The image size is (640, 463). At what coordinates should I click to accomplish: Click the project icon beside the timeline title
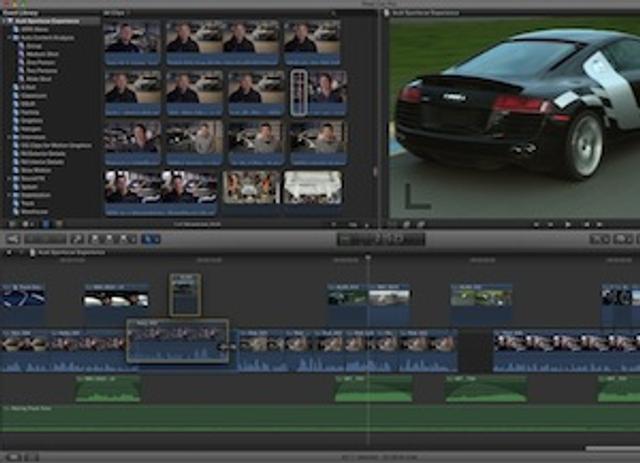pos(32,253)
